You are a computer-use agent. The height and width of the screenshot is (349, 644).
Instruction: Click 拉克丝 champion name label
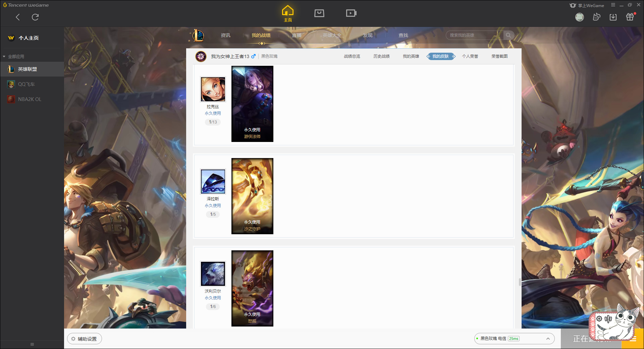(x=213, y=107)
